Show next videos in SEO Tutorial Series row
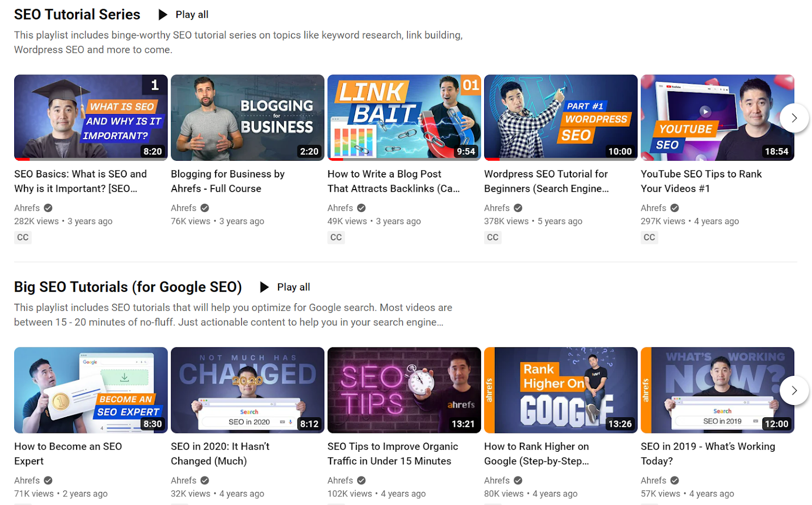 tap(794, 118)
